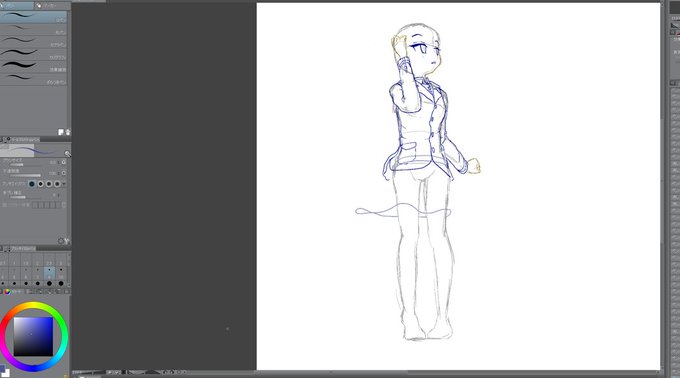Expand the anti-aliasing dropdown arrow
The width and height of the screenshot is (680, 378).
[x=64, y=184]
